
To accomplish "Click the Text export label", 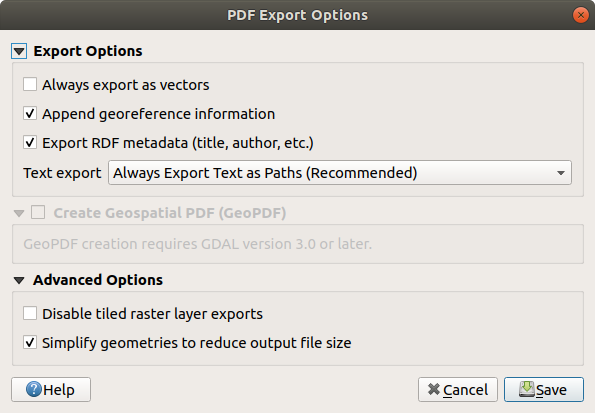I will pyautogui.click(x=62, y=173).
